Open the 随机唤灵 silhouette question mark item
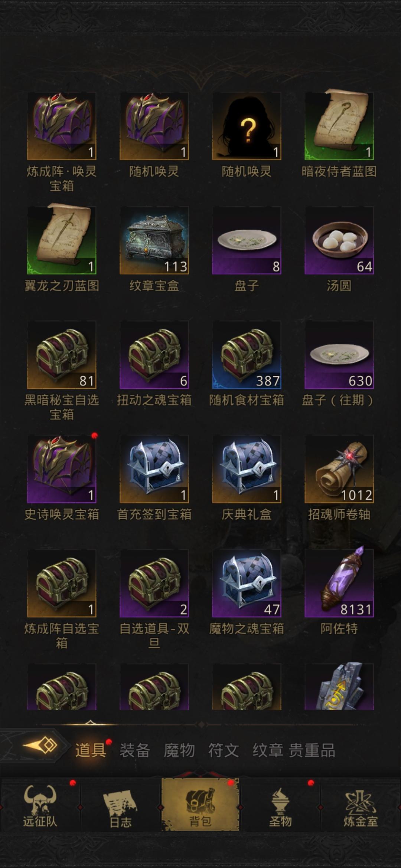The height and width of the screenshot is (868, 401). [247, 126]
